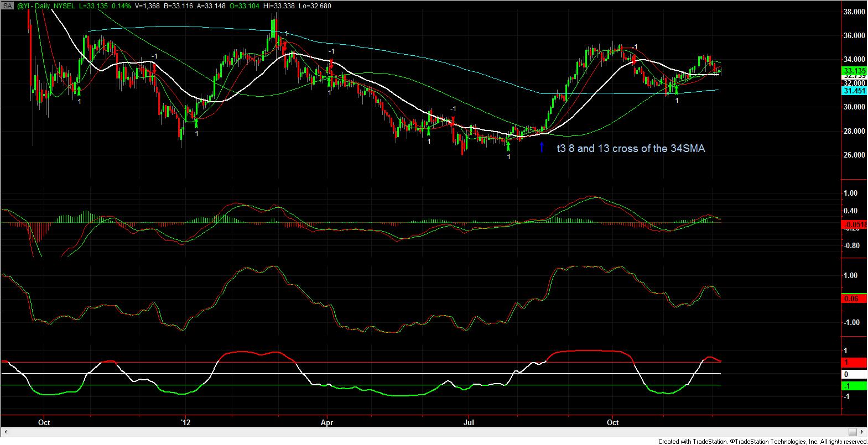
Task: Click the 34.000 price axis label
Action: click(x=854, y=60)
